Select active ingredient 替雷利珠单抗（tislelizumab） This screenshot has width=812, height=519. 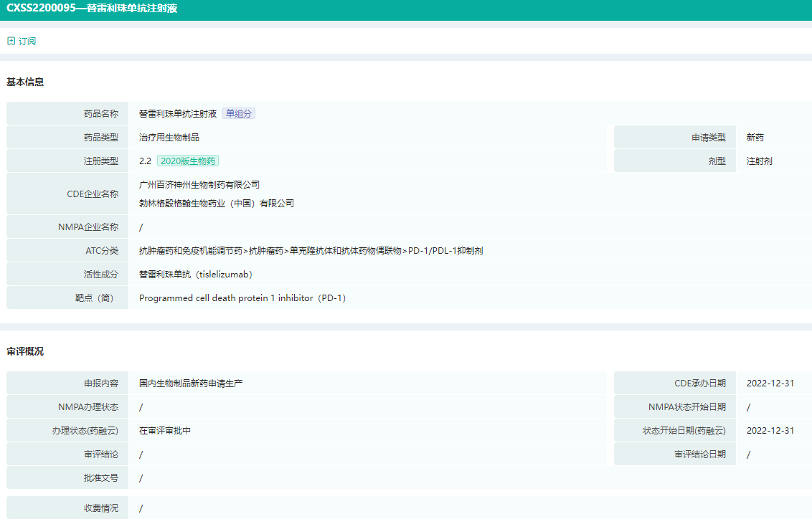tap(196, 275)
